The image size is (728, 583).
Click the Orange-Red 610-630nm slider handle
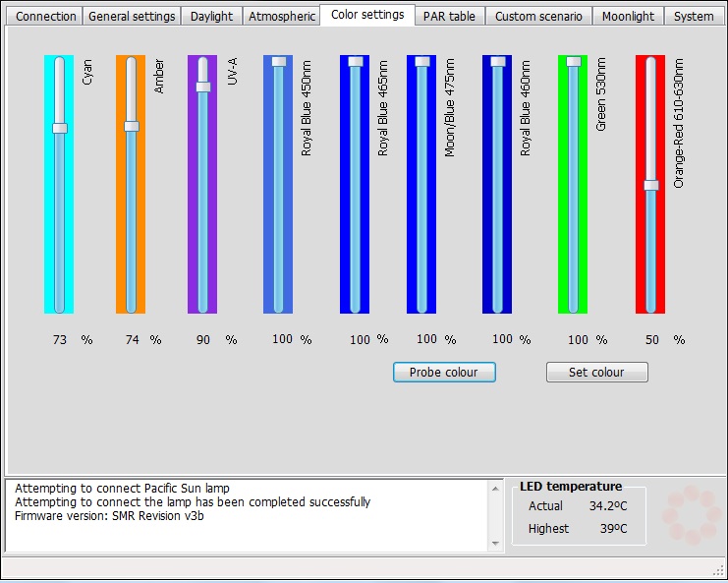(x=650, y=185)
